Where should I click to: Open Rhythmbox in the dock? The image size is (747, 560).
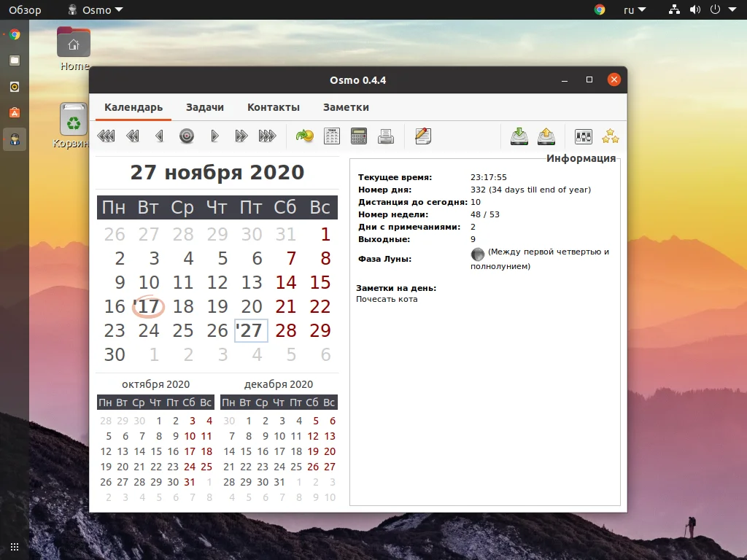tap(15, 87)
